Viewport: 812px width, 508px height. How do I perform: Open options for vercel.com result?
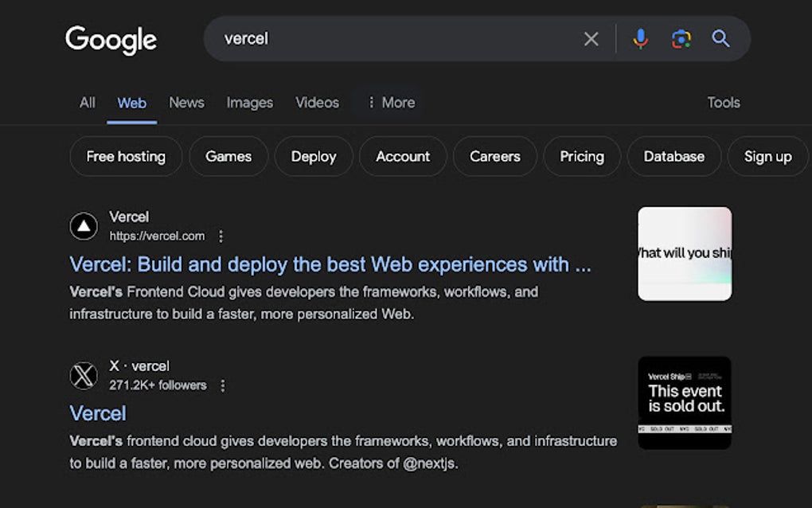221,236
